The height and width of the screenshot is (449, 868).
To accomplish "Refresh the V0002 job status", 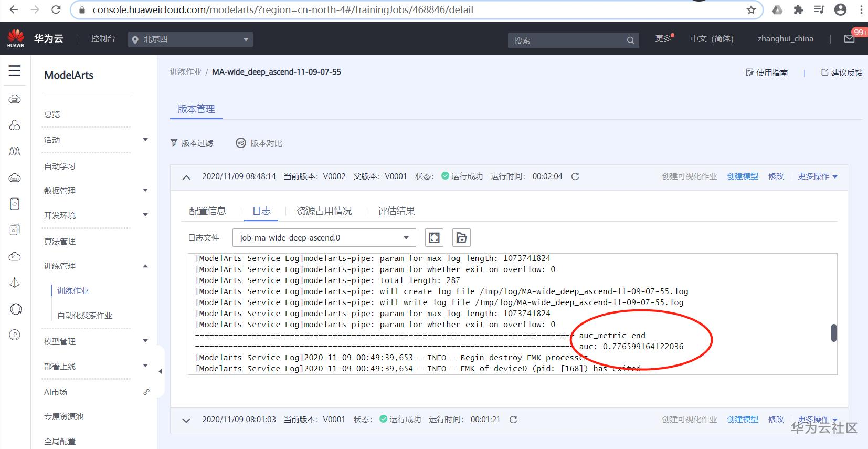I will click(575, 176).
